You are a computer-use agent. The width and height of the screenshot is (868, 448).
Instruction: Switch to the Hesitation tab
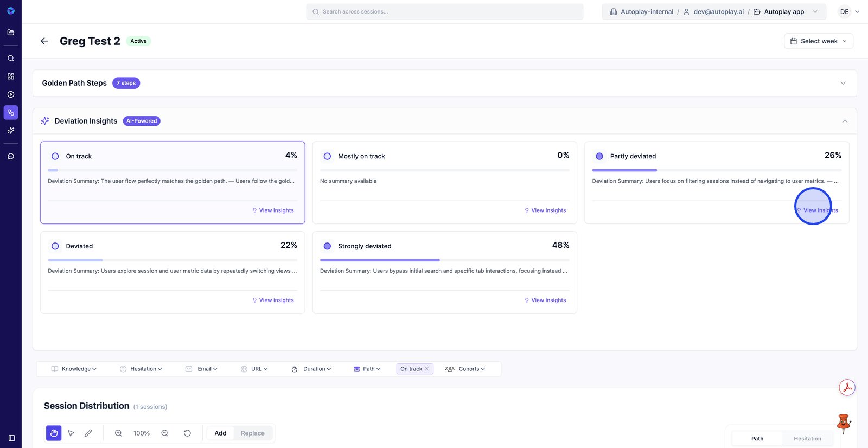pos(807,438)
